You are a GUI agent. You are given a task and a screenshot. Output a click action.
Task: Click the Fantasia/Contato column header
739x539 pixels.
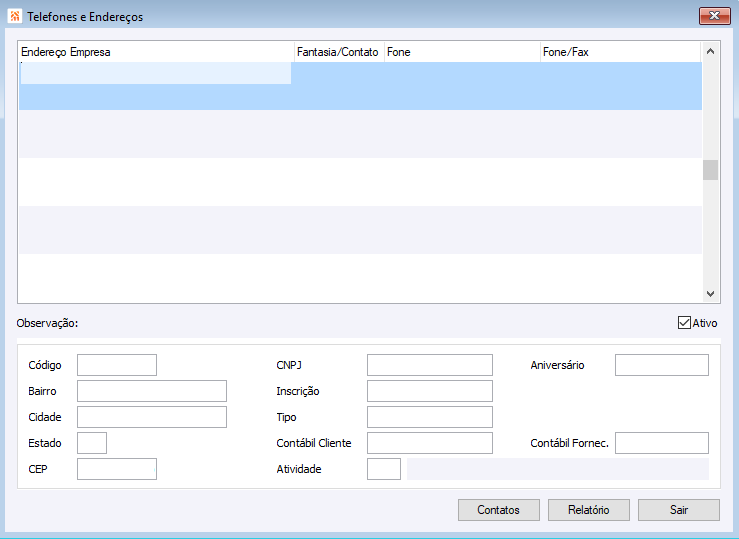coord(339,52)
